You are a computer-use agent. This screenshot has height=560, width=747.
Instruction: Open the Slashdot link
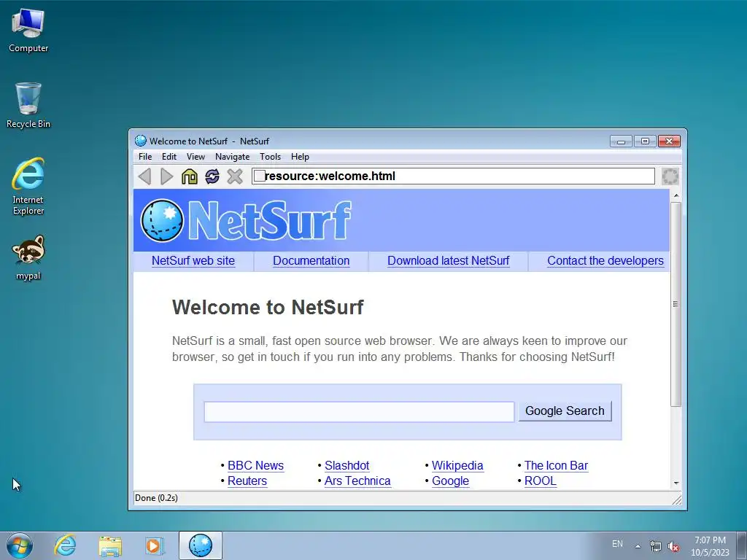click(x=347, y=466)
